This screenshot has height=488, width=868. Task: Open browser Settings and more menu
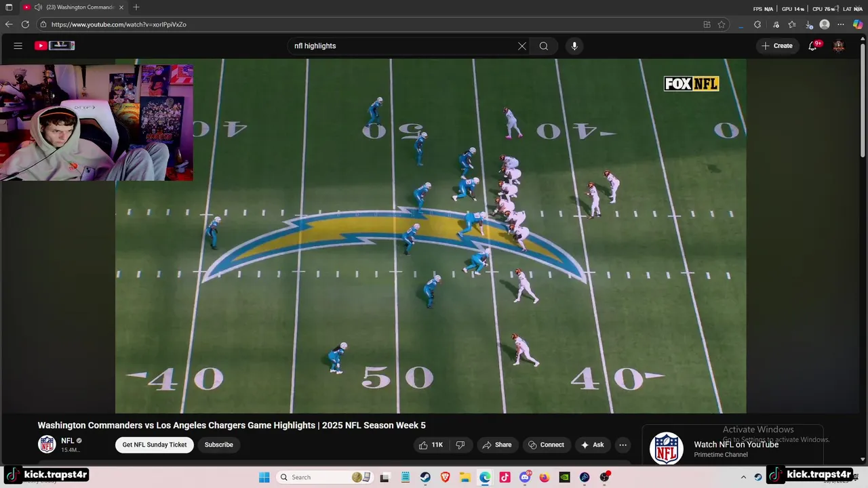tap(841, 24)
